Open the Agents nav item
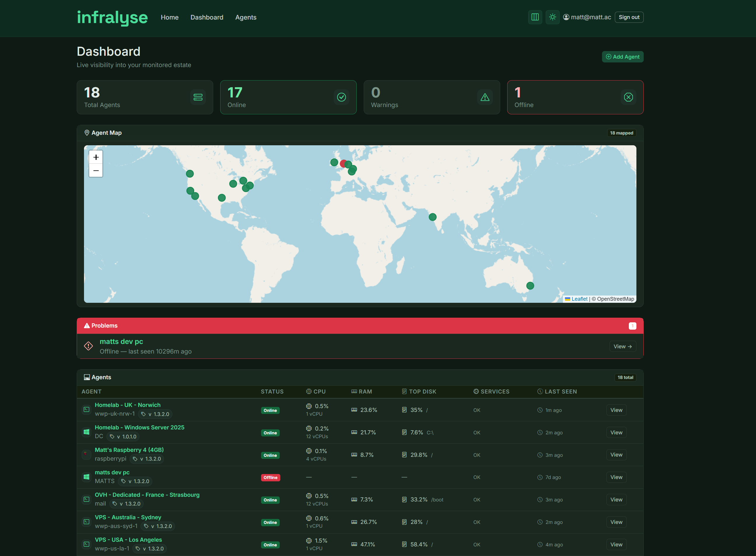The image size is (756, 556). (x=246, y=17)
